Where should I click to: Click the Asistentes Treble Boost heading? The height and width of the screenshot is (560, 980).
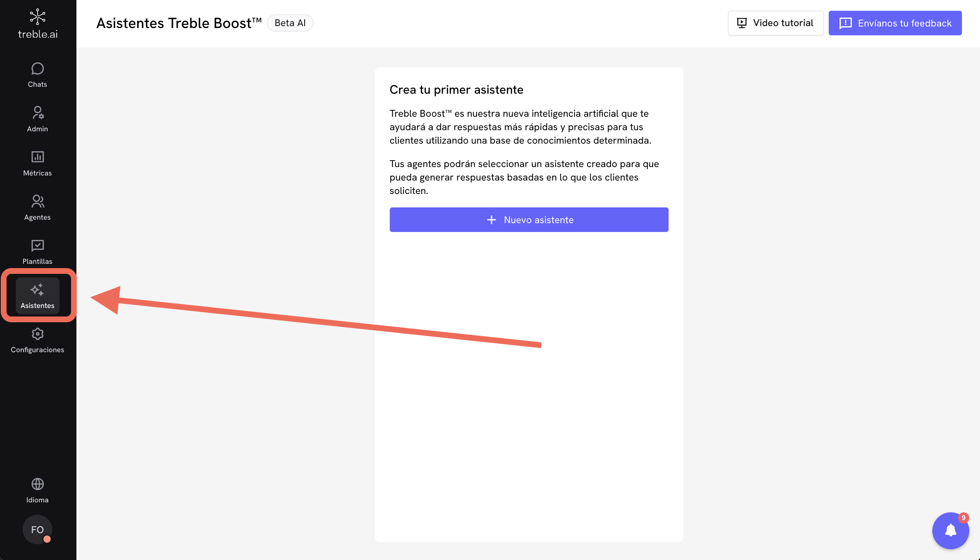click(x=179, y=23)
